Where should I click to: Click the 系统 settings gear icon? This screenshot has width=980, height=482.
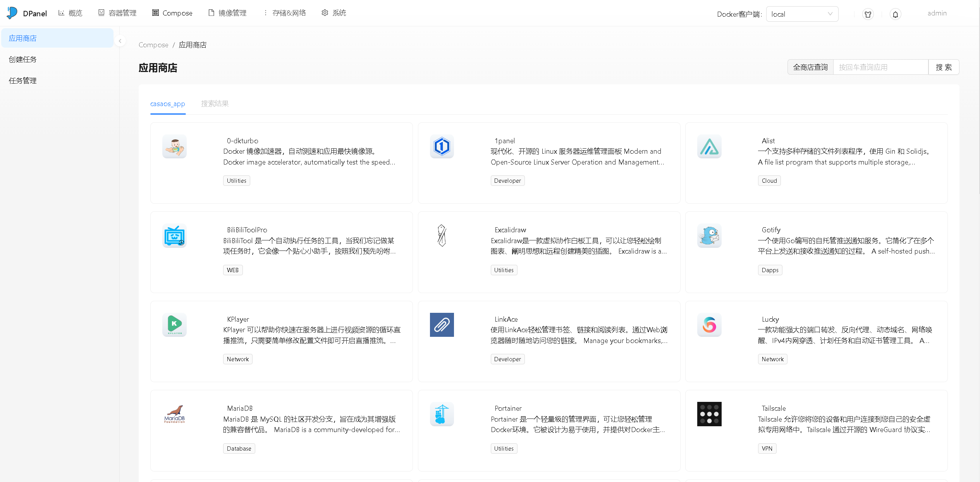pyautogui.click(x=325, y=12)
